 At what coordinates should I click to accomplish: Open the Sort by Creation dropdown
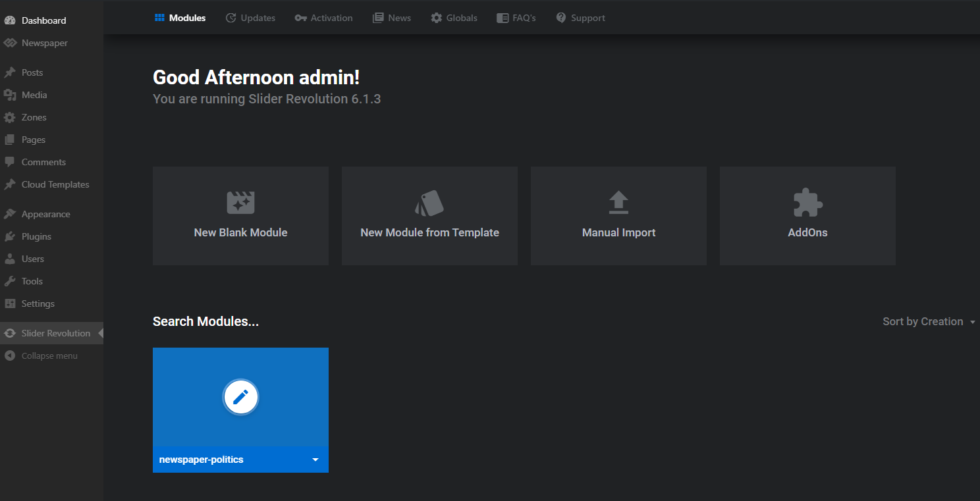pyautogui.click(x=929, y=321)
